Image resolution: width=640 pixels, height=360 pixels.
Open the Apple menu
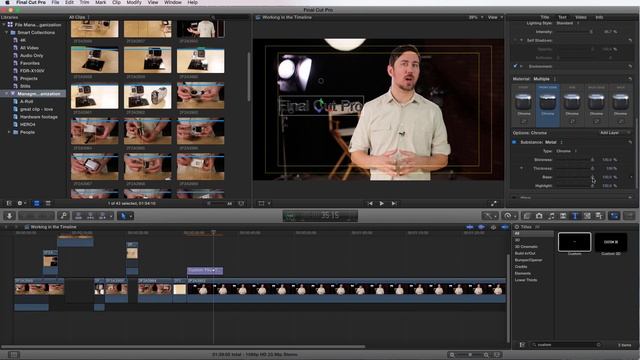click(x=7, y=2)
